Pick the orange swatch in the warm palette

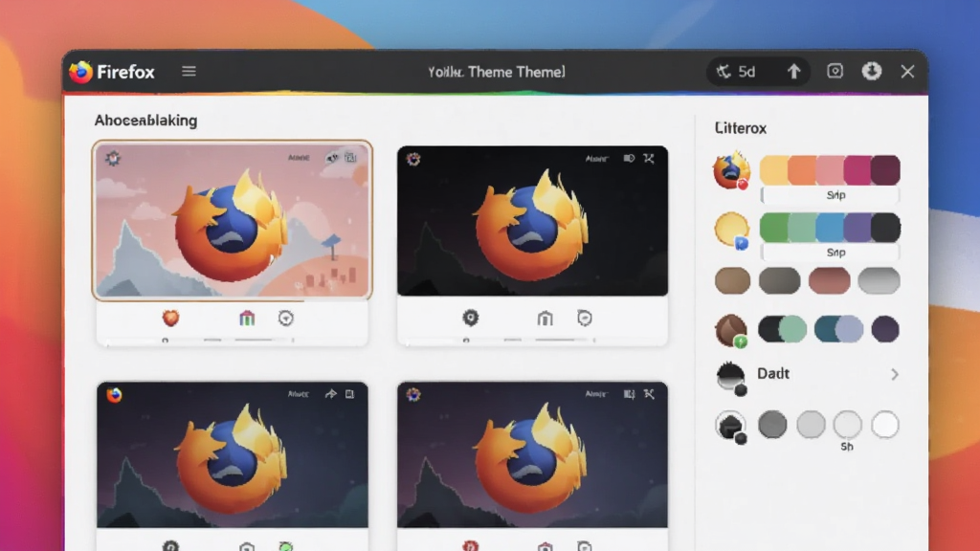coord(802,170)
